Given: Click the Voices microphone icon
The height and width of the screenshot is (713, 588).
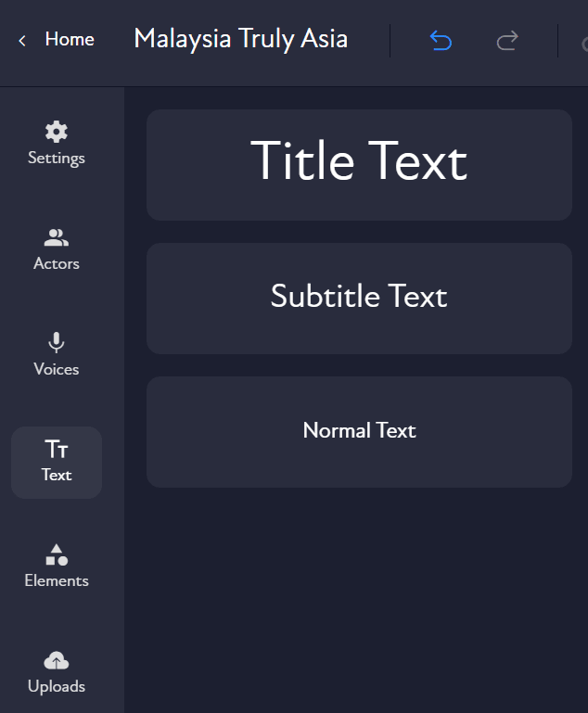Looking at the screenshot, I should pyautogui.click(x=57, y=343).
